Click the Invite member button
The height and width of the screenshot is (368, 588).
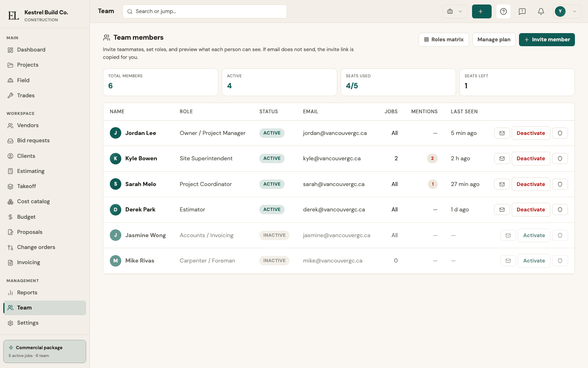pyautogui.click(x=547, y=40)
